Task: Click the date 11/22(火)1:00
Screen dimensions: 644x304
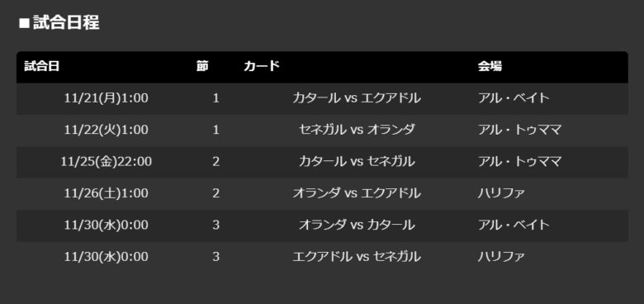Action: click(x=107, y=130)
